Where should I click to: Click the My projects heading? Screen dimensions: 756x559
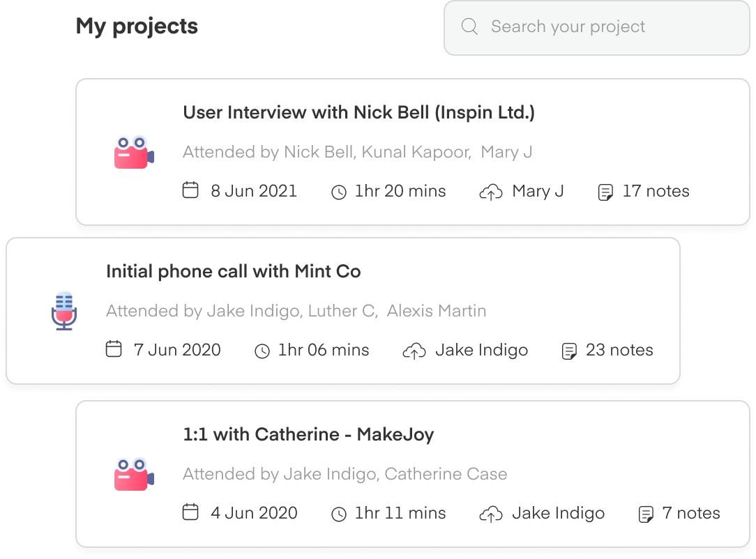click(137, 26)
